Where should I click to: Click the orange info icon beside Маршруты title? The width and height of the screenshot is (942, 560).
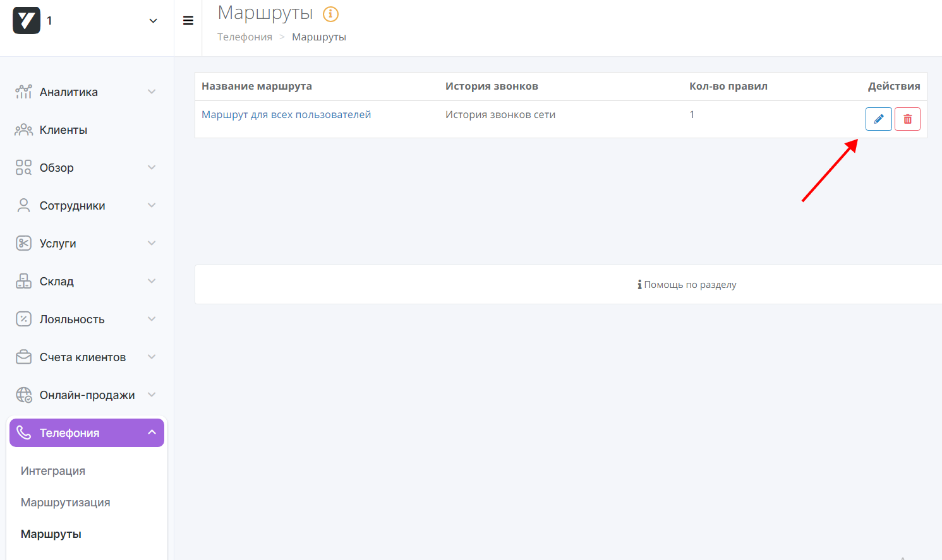click(x=330, y=14)
